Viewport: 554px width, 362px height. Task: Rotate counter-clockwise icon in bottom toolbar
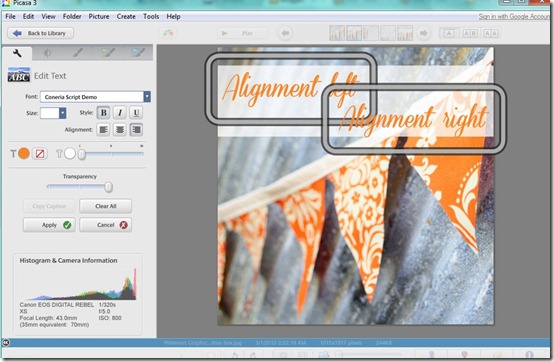click(x=235, y=354)
